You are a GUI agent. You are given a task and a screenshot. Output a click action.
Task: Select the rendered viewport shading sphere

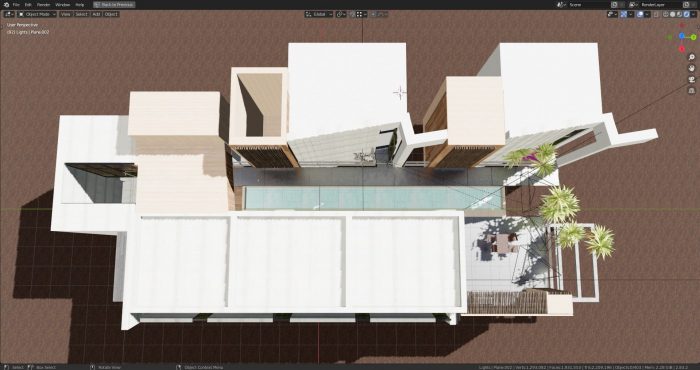(x=686, y=14)
